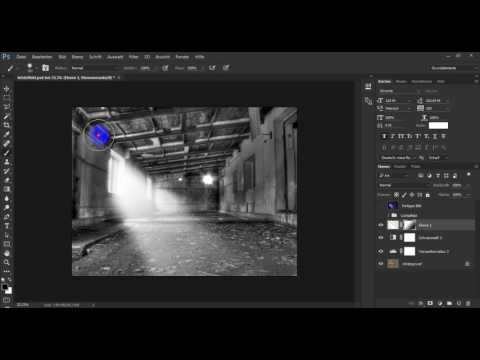
Task: Toggle Faux Bold in Character panel
Action: [384, 136]
